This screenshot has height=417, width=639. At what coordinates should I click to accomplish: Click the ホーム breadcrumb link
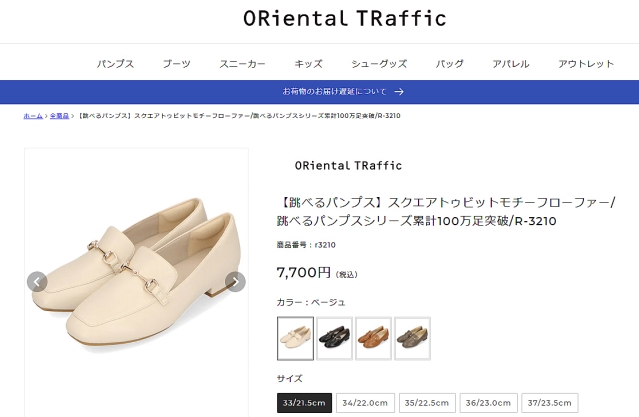(33, 116)
